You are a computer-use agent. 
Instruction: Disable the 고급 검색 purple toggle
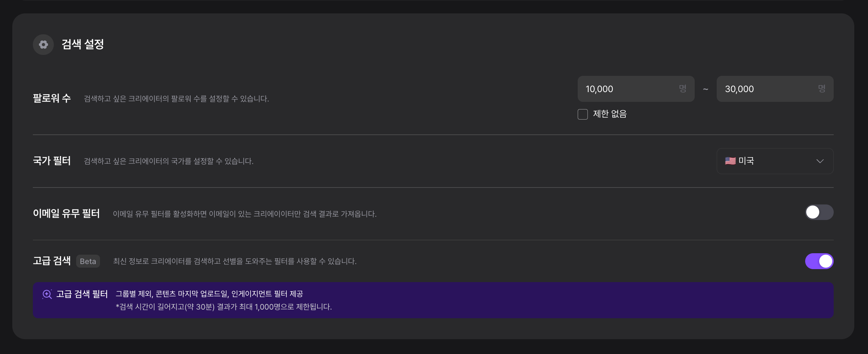[819, 261]
